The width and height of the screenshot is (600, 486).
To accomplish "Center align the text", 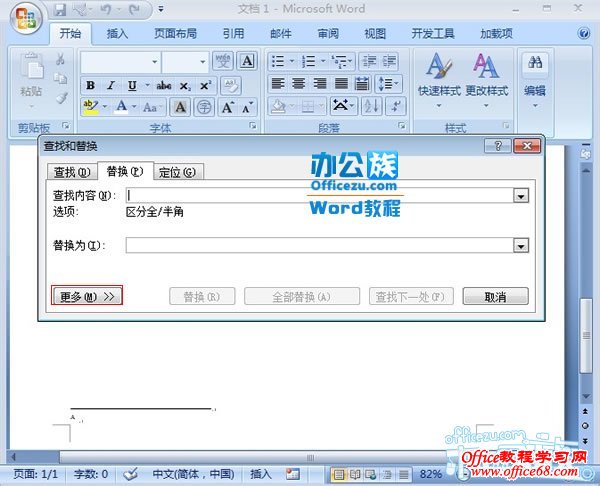I will click(x=299, y=83).
